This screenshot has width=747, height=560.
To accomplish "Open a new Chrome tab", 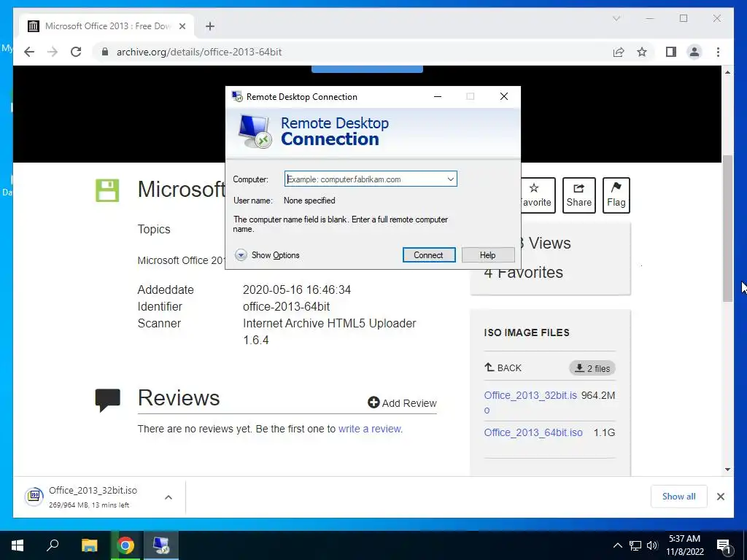I will [x=210, y=26].
